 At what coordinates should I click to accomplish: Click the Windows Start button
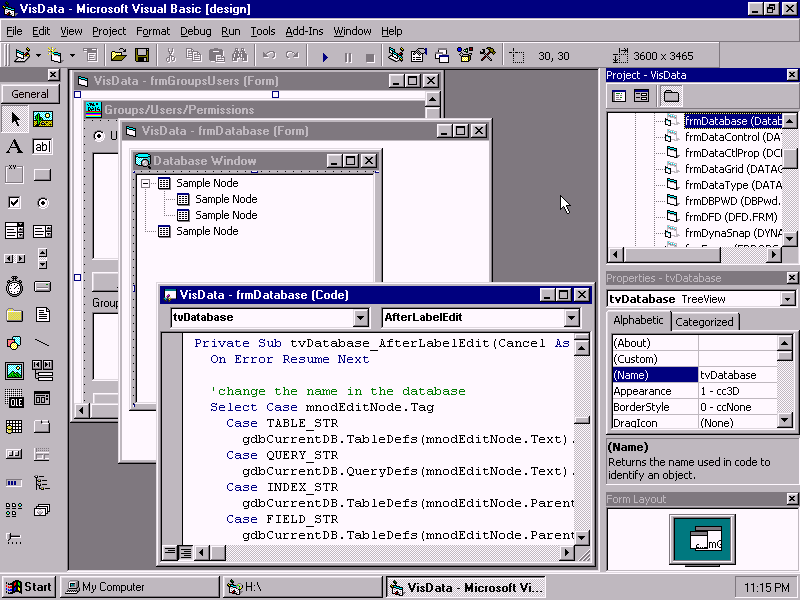point(29,587)
